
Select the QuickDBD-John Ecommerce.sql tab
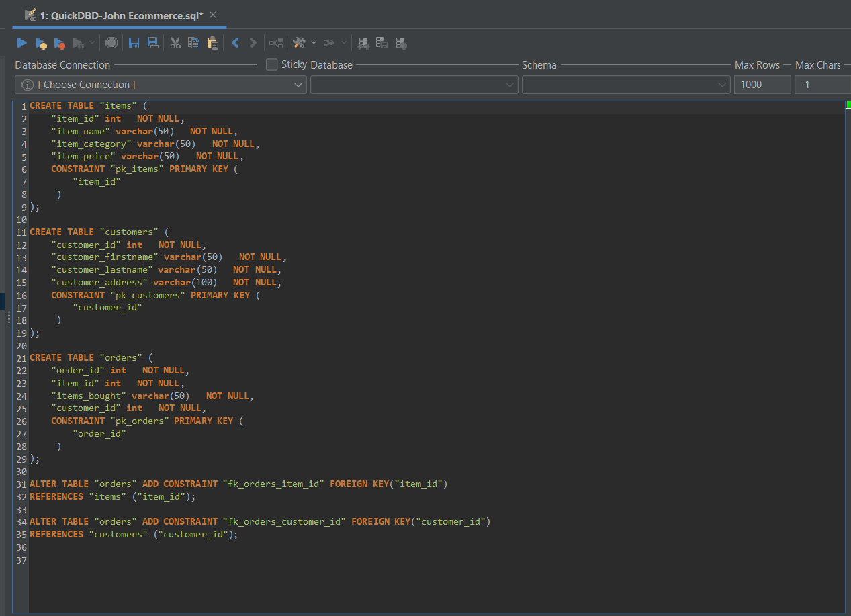coord(121,15)
